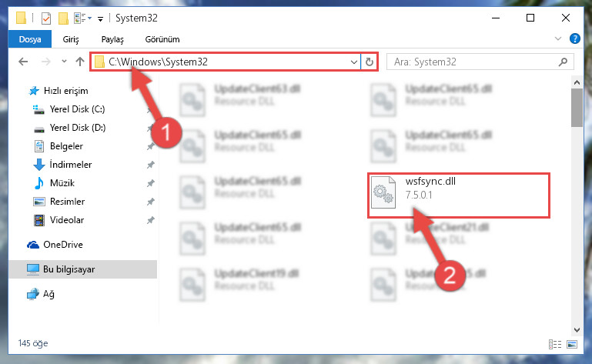592x364 pixels.
Task: Switch to the Görünüm tab
Action: click(162, 39)
